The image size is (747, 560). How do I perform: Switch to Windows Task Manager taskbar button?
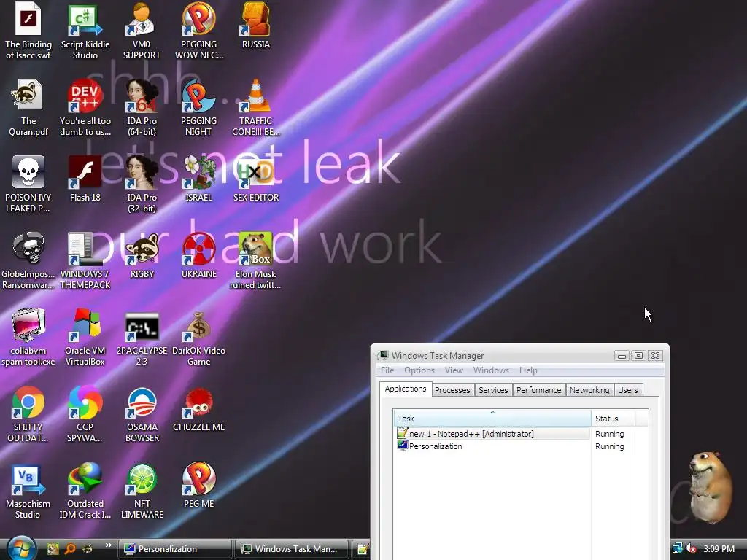(290, 549)
